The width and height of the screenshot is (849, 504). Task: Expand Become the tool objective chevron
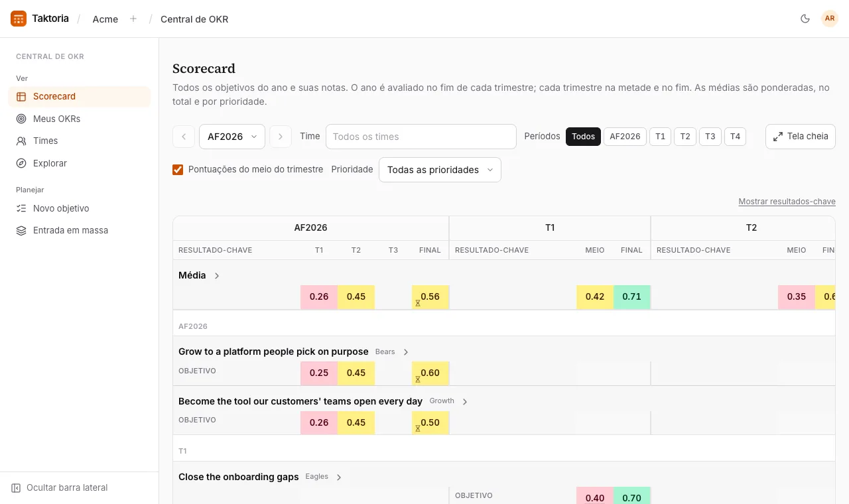click(465, 402)
